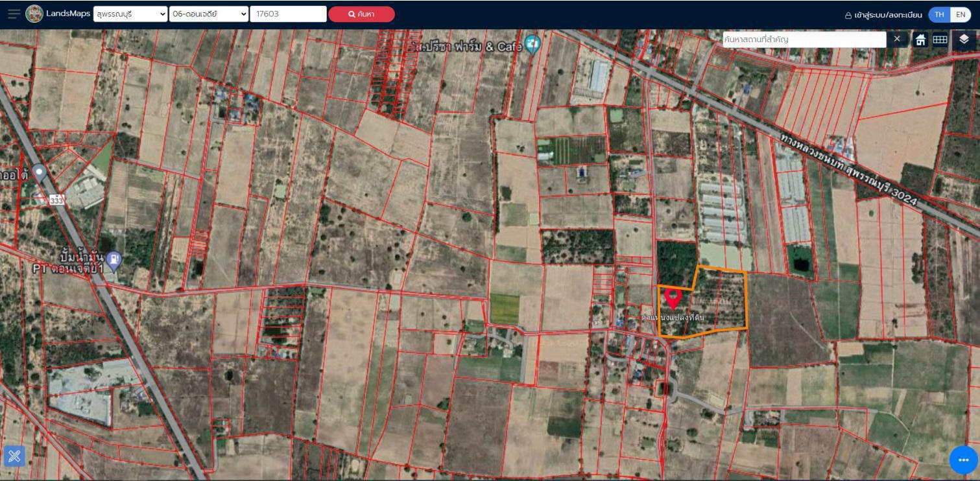The height and width of the screenshot is (481, 980).
Task: Click the LandsMaps emblem logo
Action: coord(34,14)
